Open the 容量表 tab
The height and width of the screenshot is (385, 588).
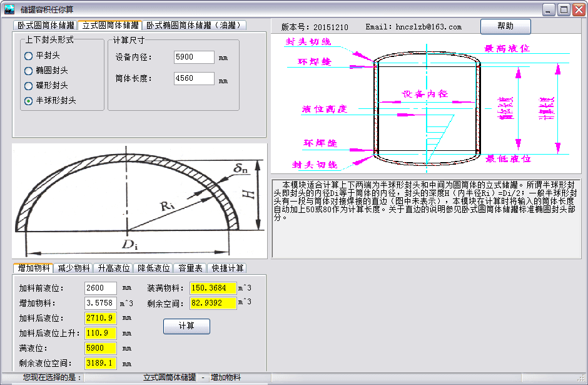click(x=189, y=267)
